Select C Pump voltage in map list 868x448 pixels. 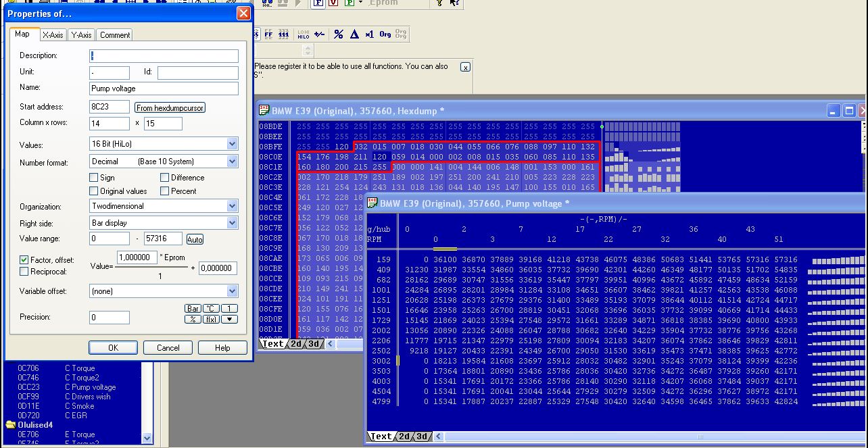(91, 387)
